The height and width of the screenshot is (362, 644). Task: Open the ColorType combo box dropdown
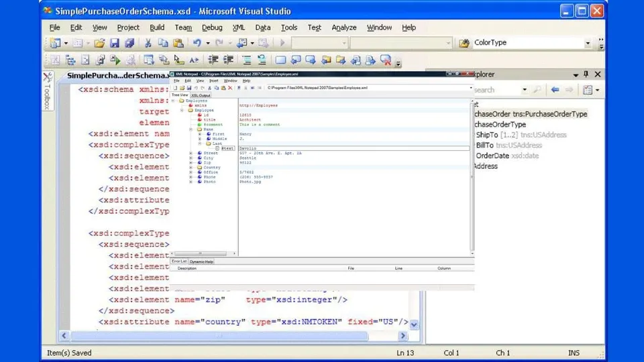point(588,43)
